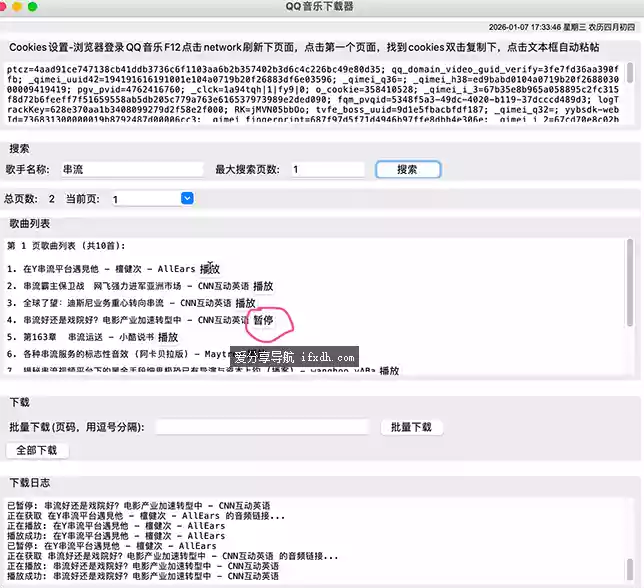Play song 5 第163章 串流运送
Image resolution: width=644 pixels, height=588 pixels.
click(x=168, y=338)
